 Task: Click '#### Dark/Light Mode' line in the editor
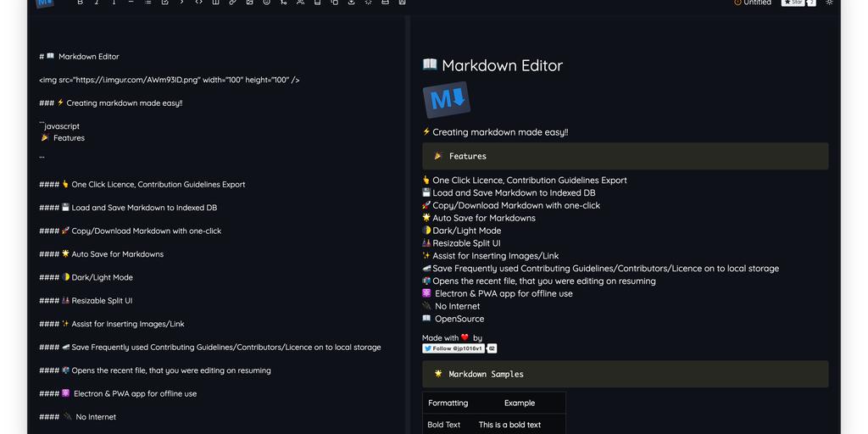86,277
